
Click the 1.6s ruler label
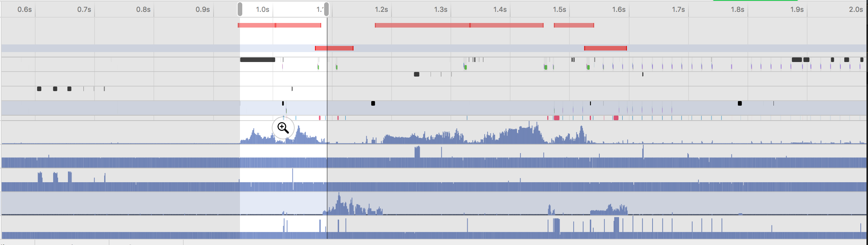pyautogui.click(x=619, y=10)
